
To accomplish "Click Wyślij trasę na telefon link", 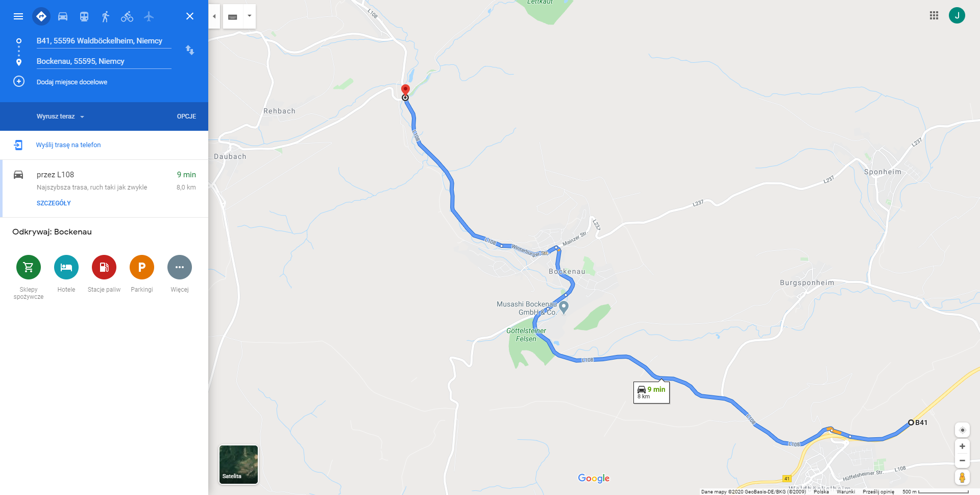I will pyautogui.click(x=68, y=145).
